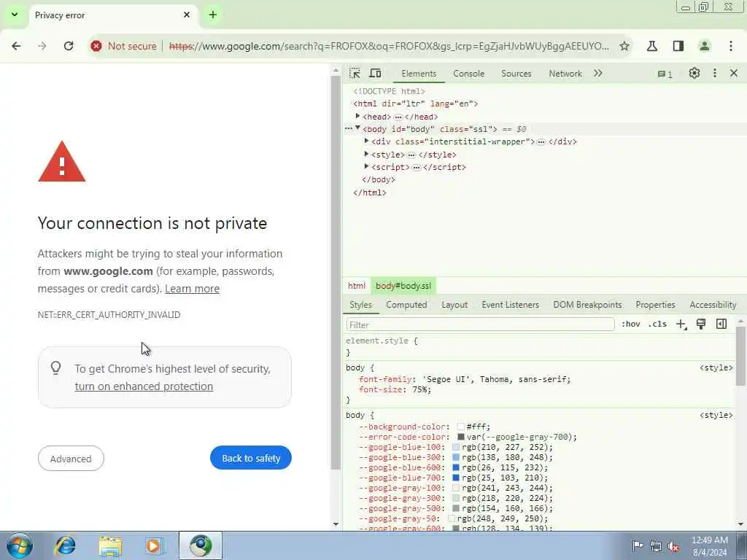Switch to the Console tab
747x560 pixels.
(x=469, y=74)
